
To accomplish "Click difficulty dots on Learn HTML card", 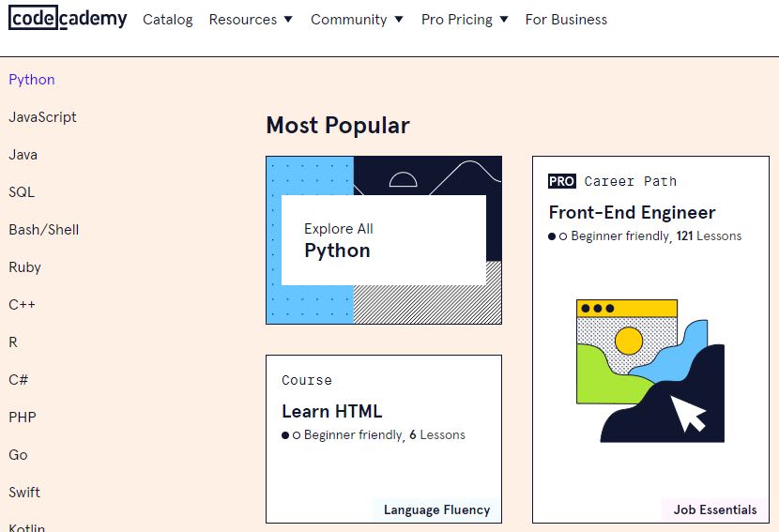I will click(x=291, y=435).
